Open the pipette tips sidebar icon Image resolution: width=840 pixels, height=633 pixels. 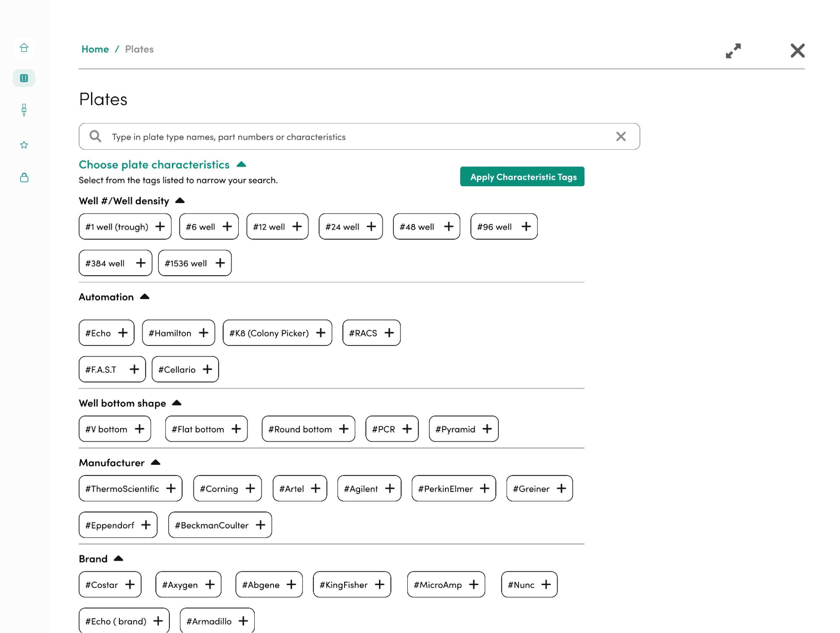[24, 110]
